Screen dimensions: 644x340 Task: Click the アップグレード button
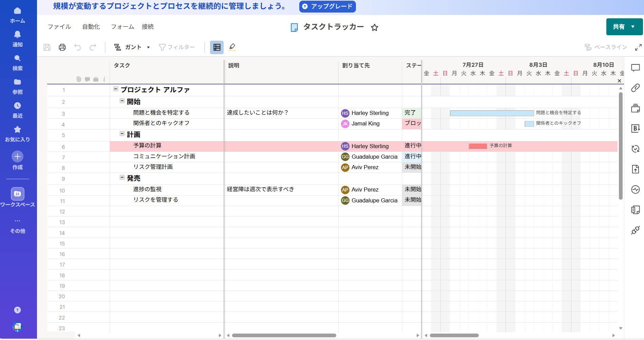(327, 6)
